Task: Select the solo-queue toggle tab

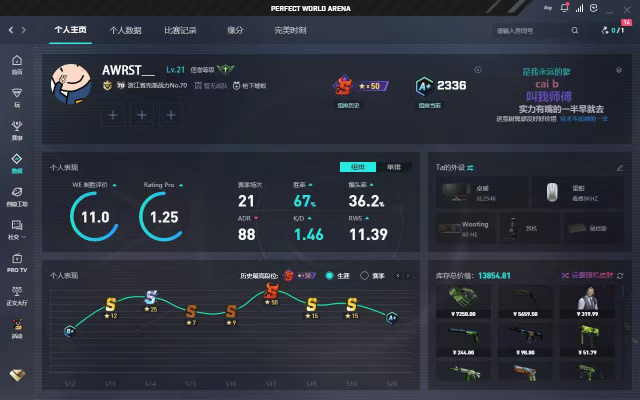Action: [x=394, y=167]
